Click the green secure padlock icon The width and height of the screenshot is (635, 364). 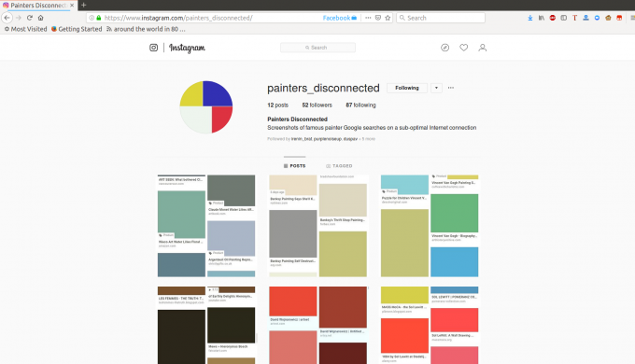coord(98,18)
